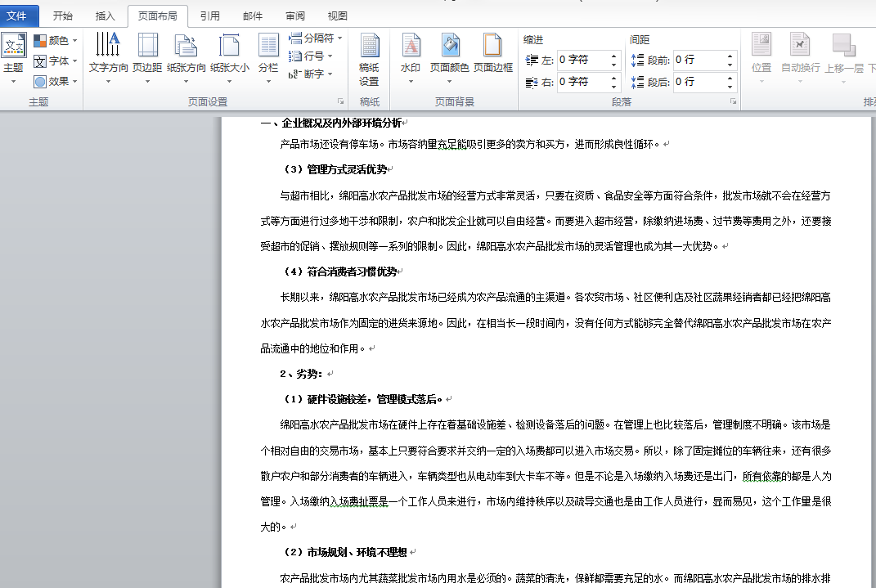The width and height of the screenshot is (876, 588).
Task: Switch to the 开始 tab
Action: click(62, 16)
